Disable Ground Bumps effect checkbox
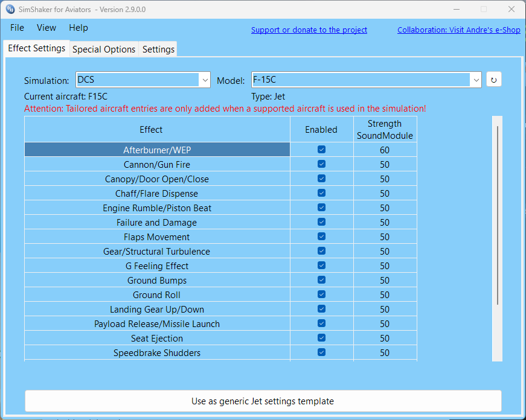This screenshot has height=420, width=526. pyautogui.click(x=321, y=280)
